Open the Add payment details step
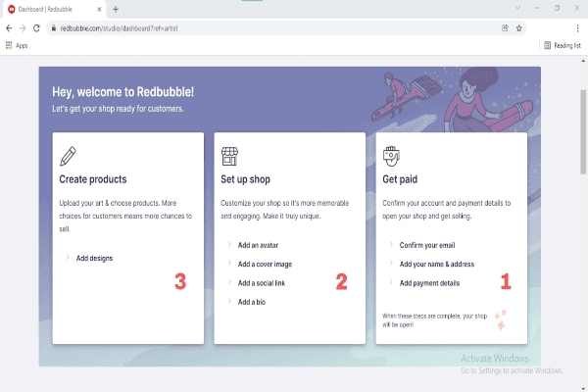This screenshot has height=392, width=588. point(429,283)
